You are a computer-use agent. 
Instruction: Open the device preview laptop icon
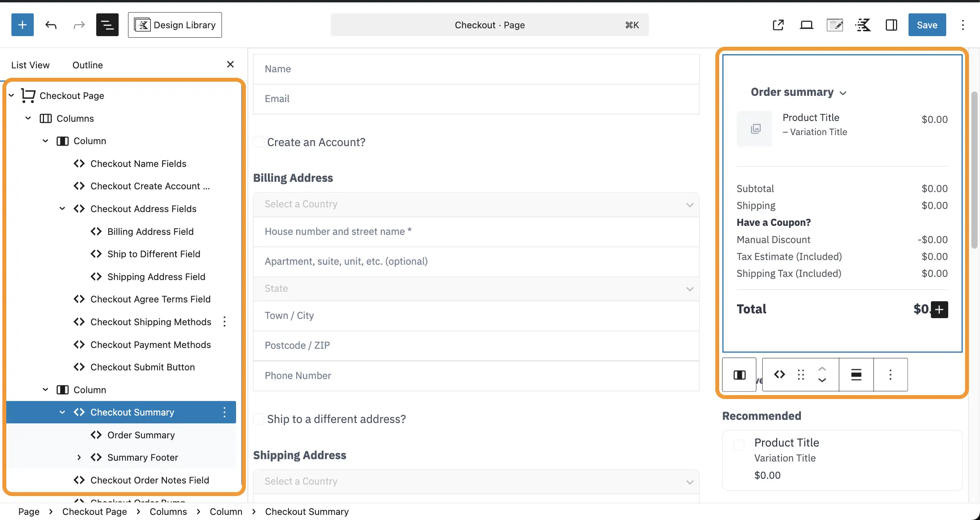tap(806, 25)
